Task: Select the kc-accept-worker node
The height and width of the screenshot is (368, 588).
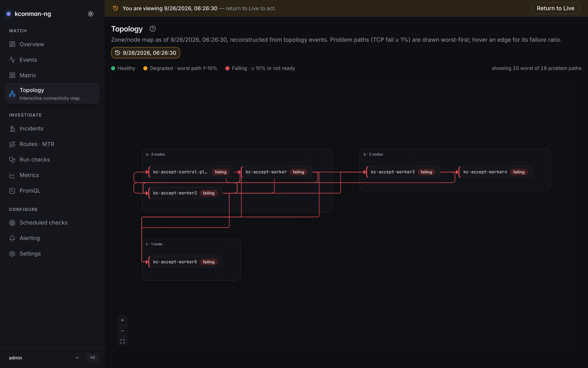Action: click(x=276, y=172)
